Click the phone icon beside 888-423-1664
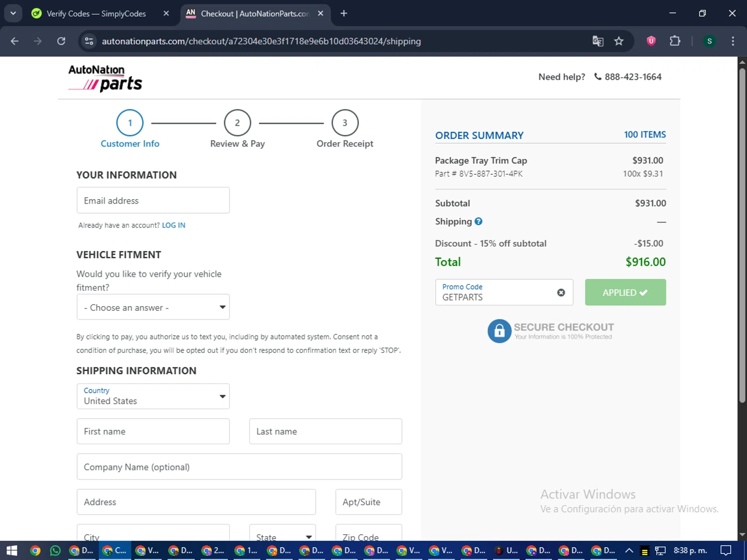 pyautogui.click(x=598, y=77)
